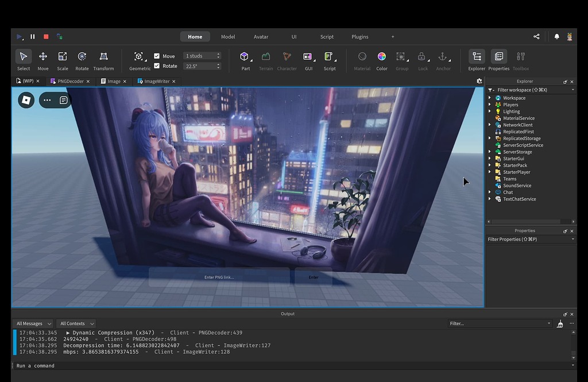Screen dimensions: 588x382
Task: Click the Roblox logo menu in viewport
Action: pyautogui.click(x=26, y=100)
